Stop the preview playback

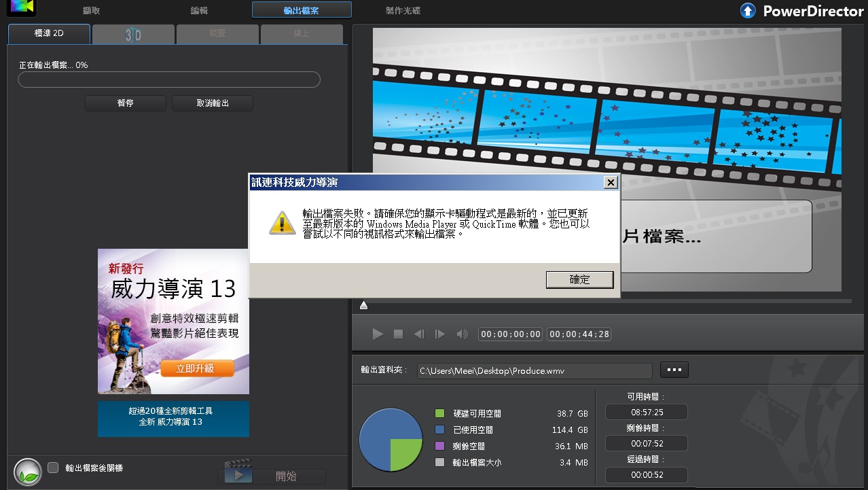coord(399,334)
